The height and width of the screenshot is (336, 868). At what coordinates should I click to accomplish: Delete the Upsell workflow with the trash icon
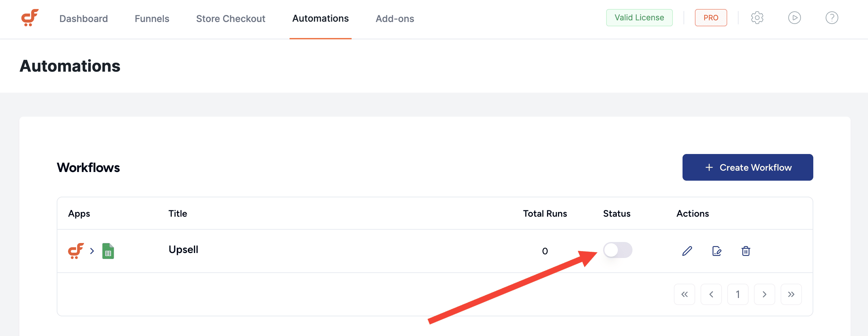tap(746, 251)
